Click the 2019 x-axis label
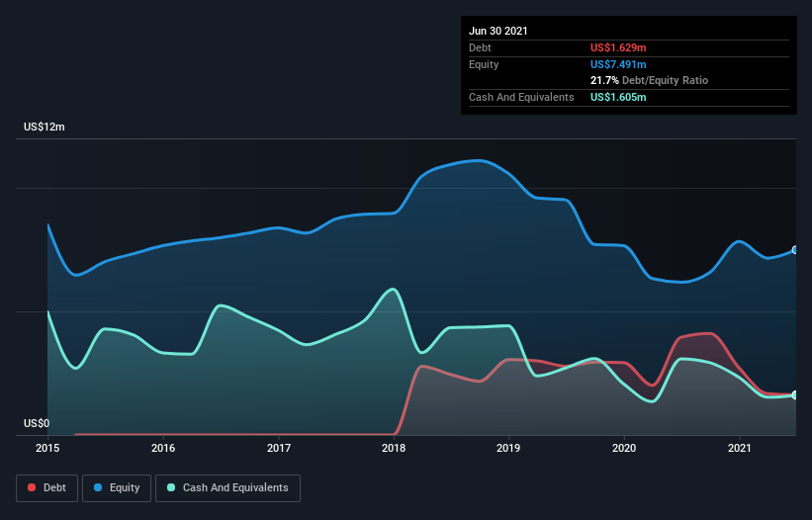The image size is (812, 520). (508, 448)
